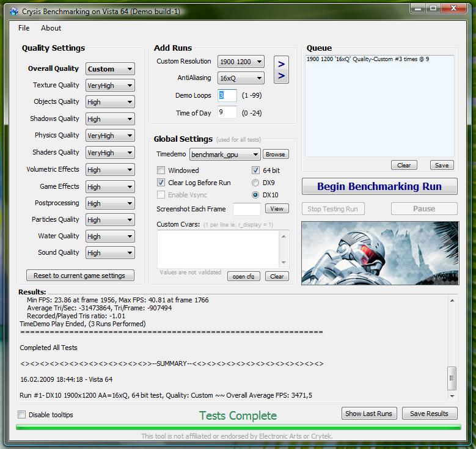The image size is (476, 449).
Task: Click the Crysis app icon in title bar
Action: tap(14, 12)
